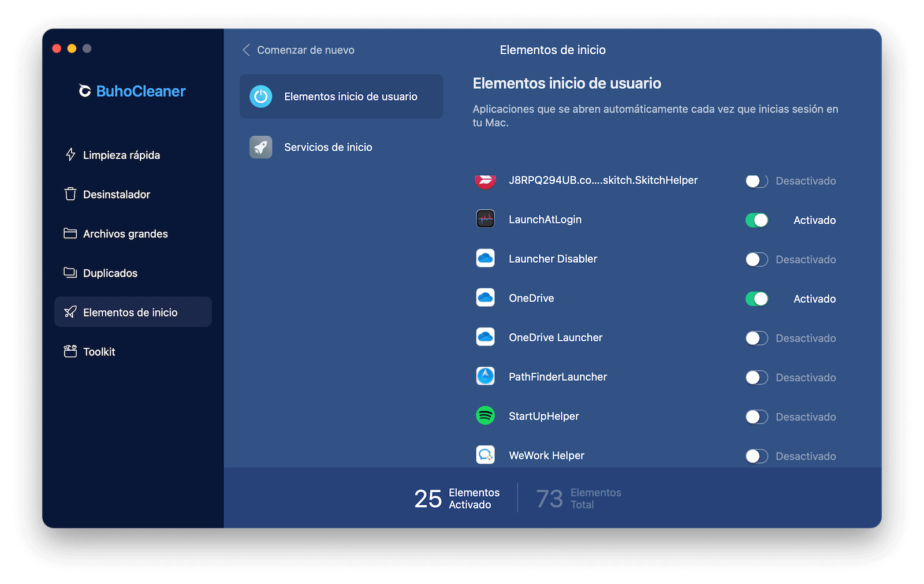
Task: Click the WeWork Helper app icon
Action: coord(485,455)
